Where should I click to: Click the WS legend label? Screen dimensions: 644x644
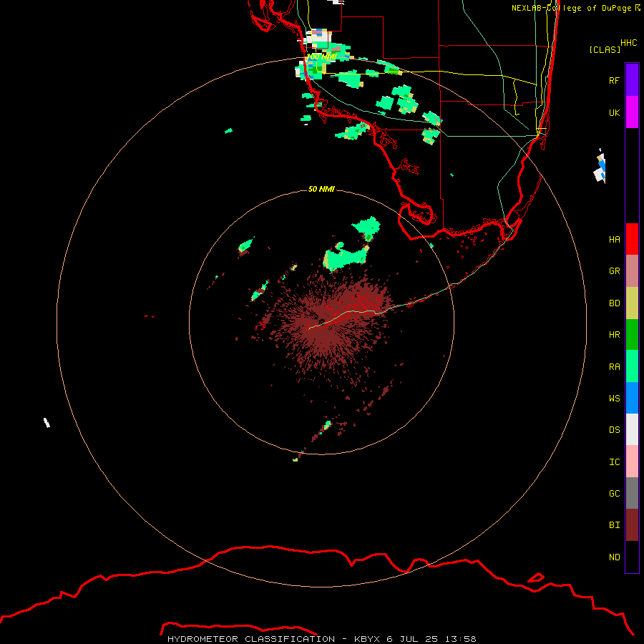point(615,398)
